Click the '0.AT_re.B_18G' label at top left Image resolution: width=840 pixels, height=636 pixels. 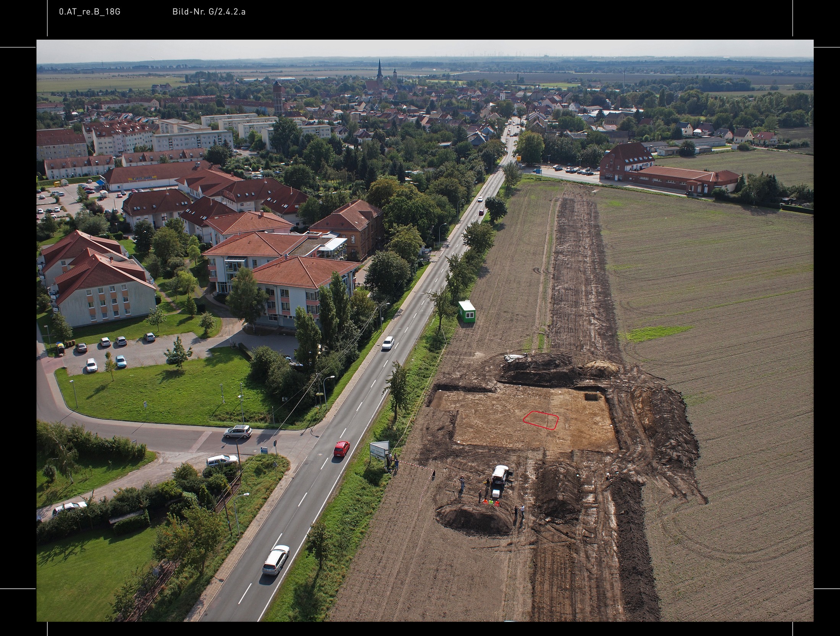click(90, 12)
